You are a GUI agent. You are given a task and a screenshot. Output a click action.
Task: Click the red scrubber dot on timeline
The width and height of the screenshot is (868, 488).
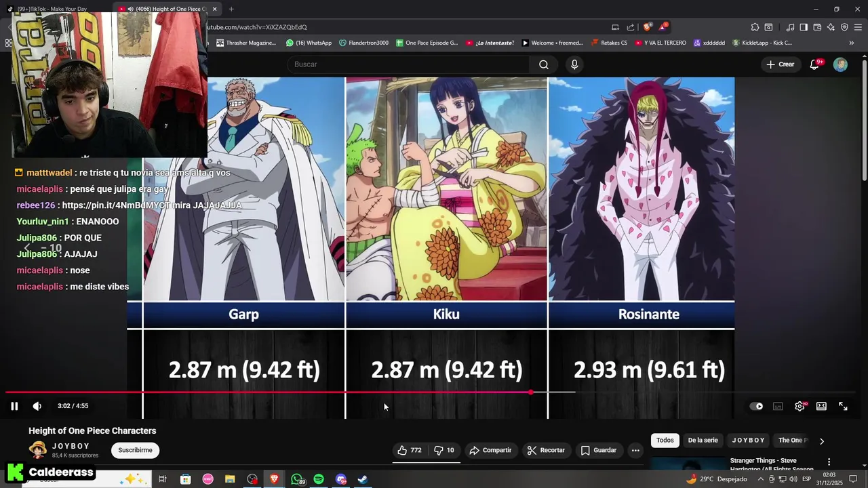tap(531, 392)
